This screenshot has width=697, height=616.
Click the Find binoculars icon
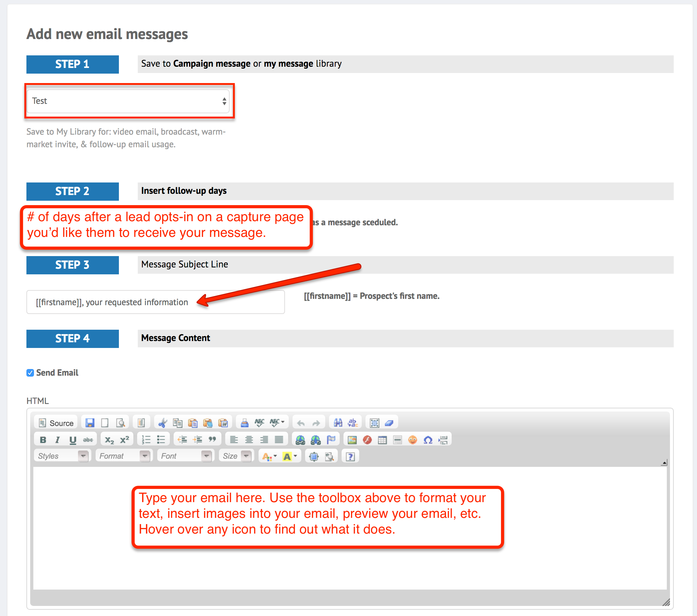(x=337, y=423)
